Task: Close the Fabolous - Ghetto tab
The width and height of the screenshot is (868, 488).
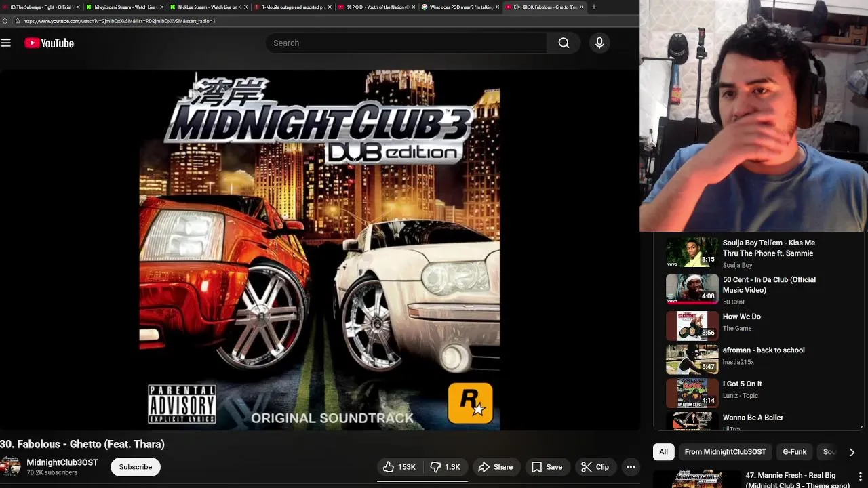Action: [581, 7]
